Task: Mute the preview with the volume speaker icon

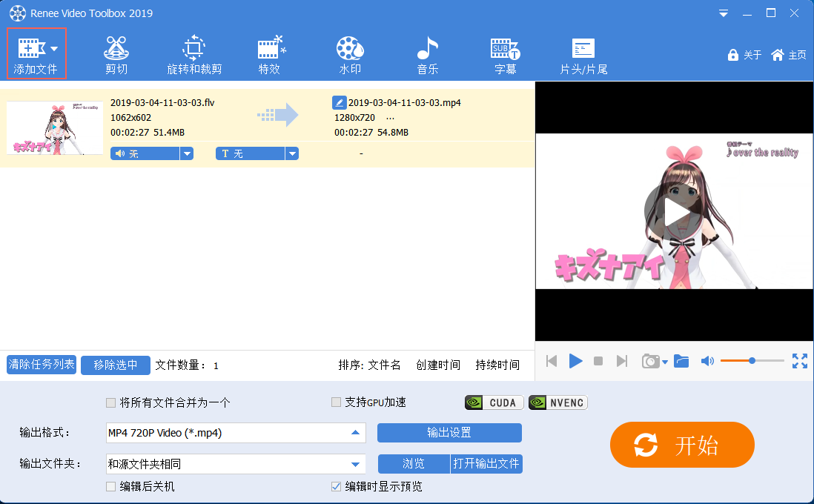Action: pyautogui.click(x=707, y=361)
